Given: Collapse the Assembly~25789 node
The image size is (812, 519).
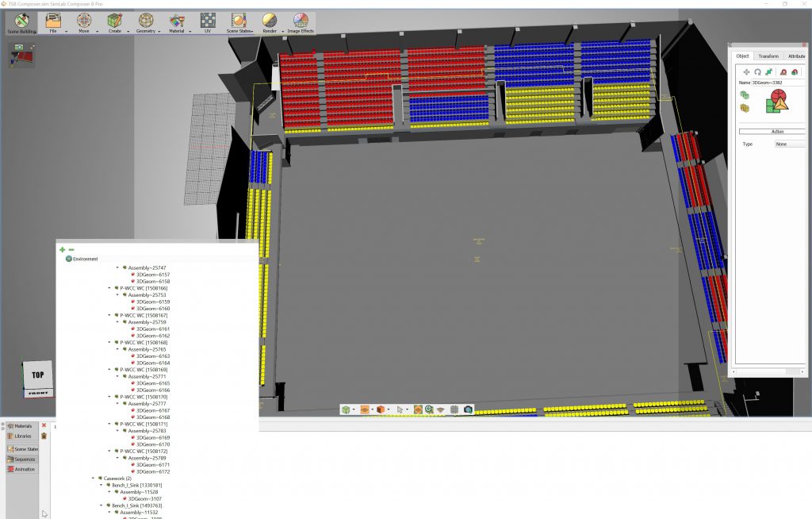Looking at the screenshot, I should tap(117, 458).
